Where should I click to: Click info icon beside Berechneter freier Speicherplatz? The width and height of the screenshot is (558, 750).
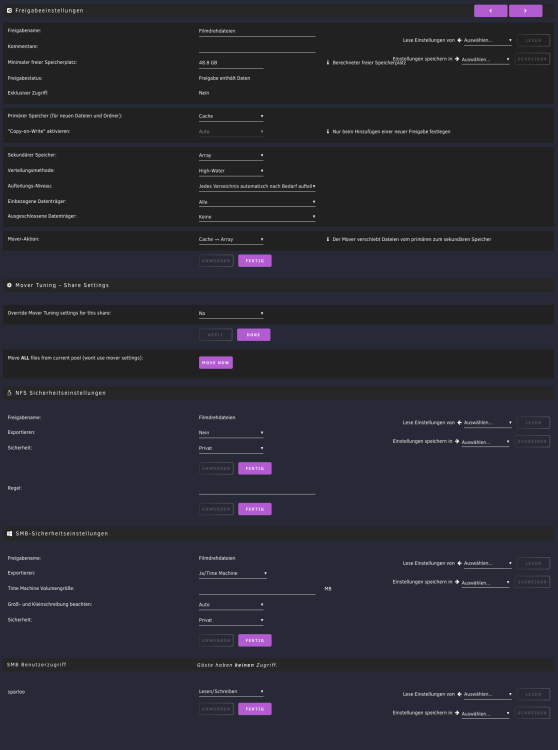(x=328, y=63)
